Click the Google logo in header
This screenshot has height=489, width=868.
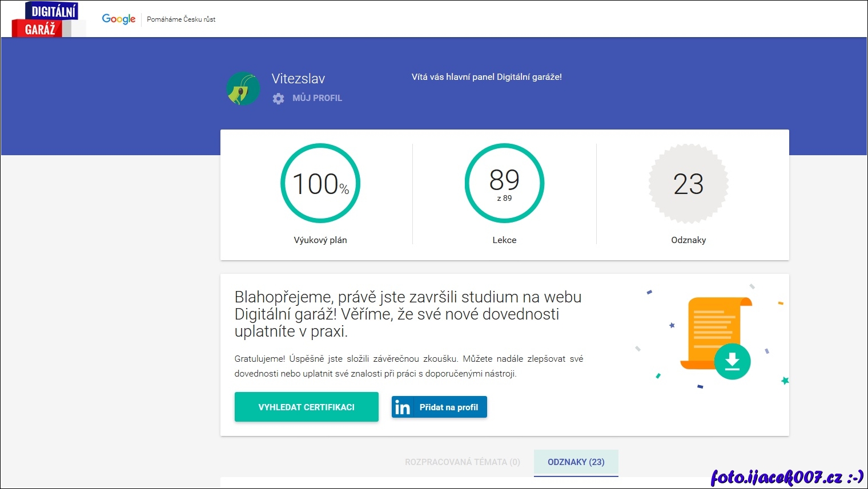(x=119, y=19)
